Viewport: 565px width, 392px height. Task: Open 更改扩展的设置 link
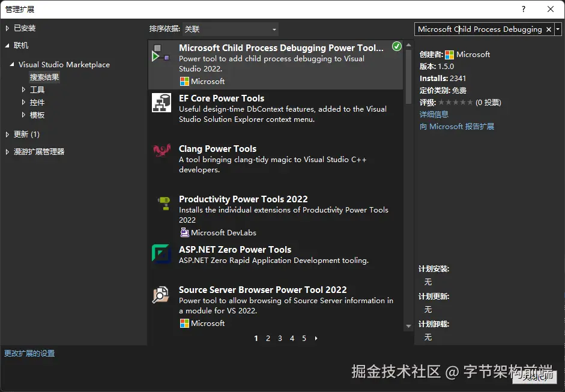point(29,354)
